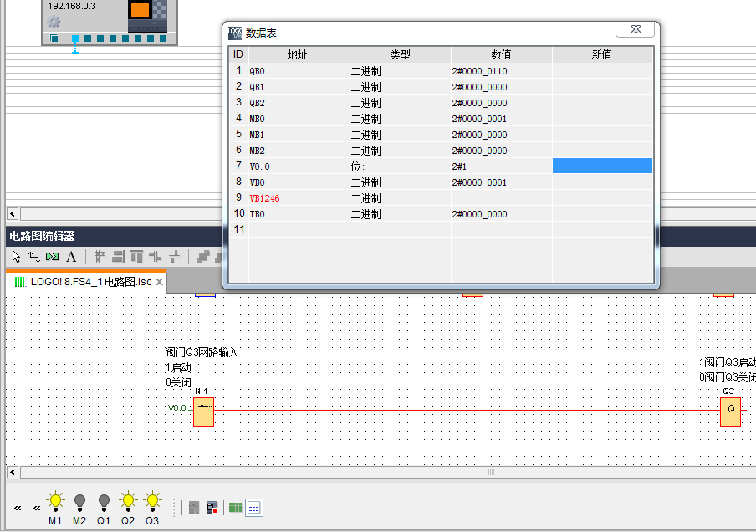Click the network view left scroll arrow
The width and height of the screenshot is (756, 532).
[13, 213]
